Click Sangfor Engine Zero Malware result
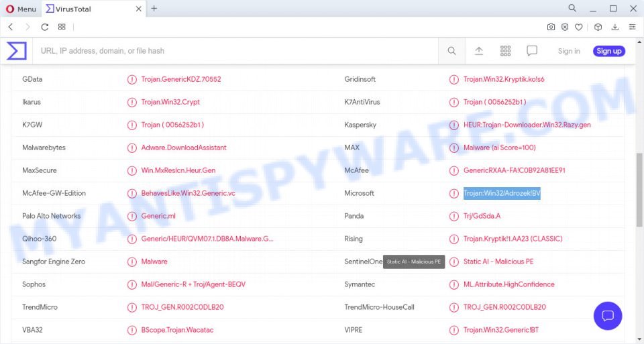The width and height of the screenshot is (644, 344). click(154, 262)
